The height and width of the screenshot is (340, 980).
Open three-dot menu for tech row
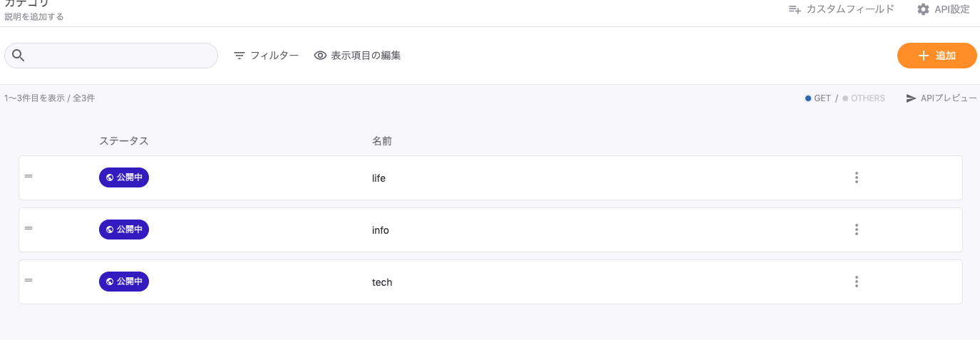[x=856, y=282]
